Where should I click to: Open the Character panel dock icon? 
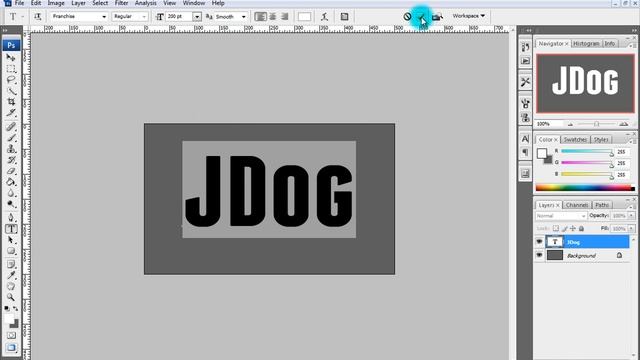click(x=525, y=139)
